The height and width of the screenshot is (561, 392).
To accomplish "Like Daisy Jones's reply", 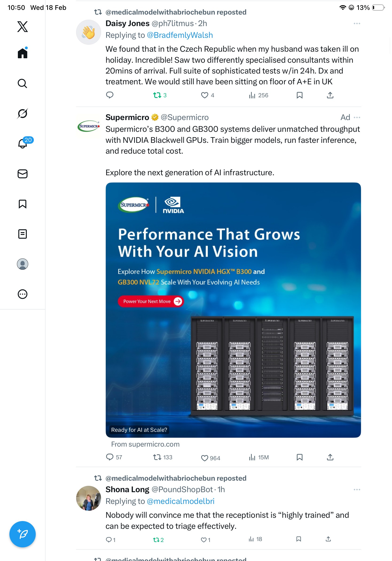I will [x=204, y=95].
